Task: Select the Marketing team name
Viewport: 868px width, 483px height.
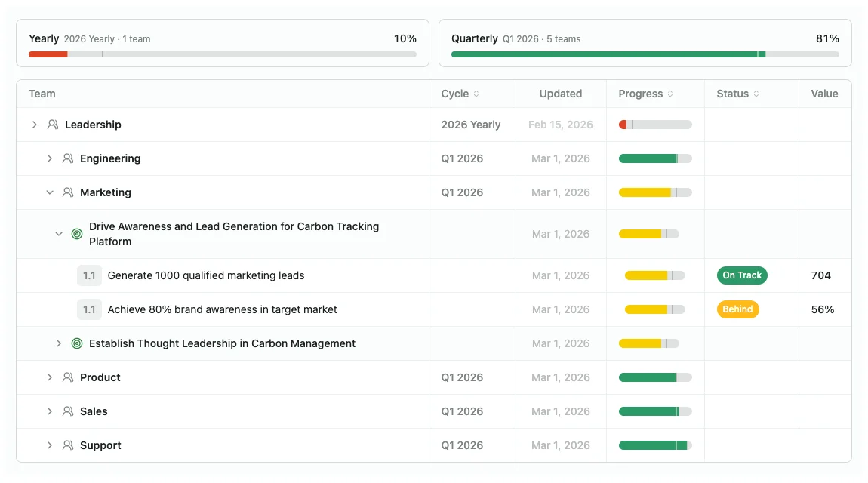Action: pos(106,192)
